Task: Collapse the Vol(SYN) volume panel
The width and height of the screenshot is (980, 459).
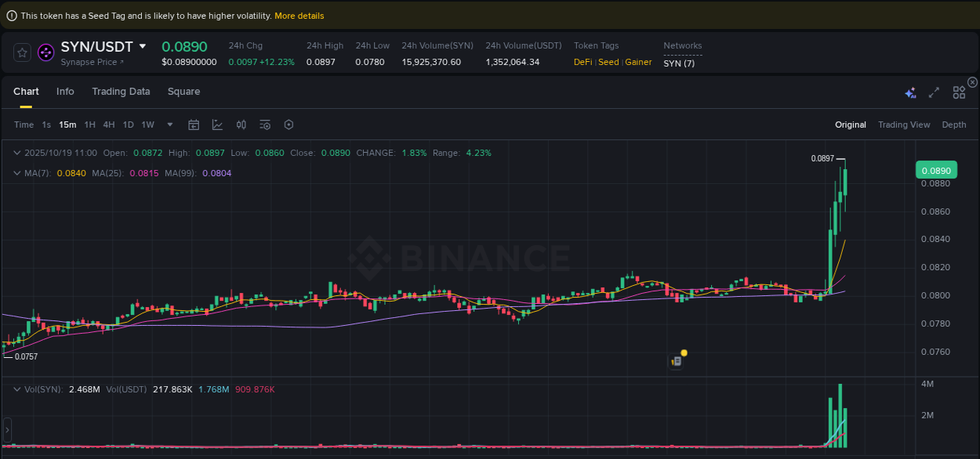Action: 16,389
